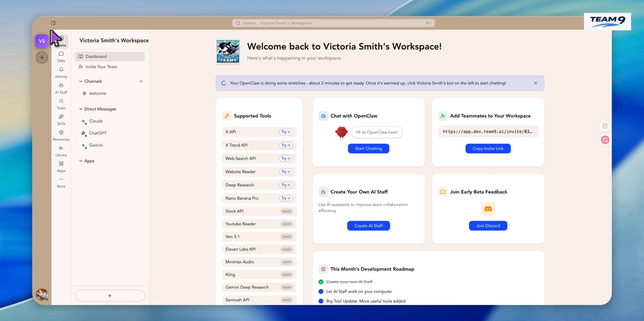Open the Claude direct message

click(110, 121)
